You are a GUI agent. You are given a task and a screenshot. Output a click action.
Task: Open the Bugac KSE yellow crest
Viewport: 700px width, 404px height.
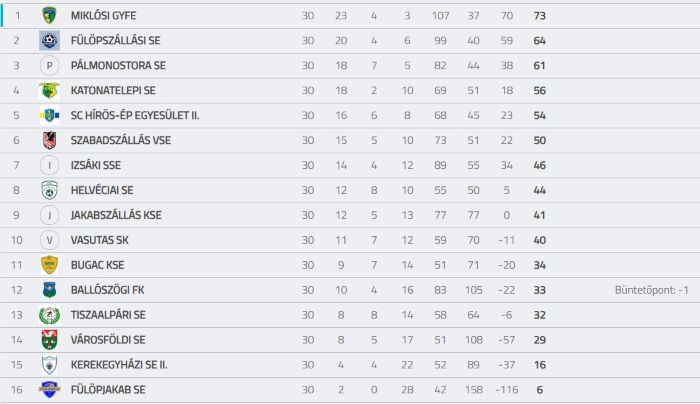point(49,265)
